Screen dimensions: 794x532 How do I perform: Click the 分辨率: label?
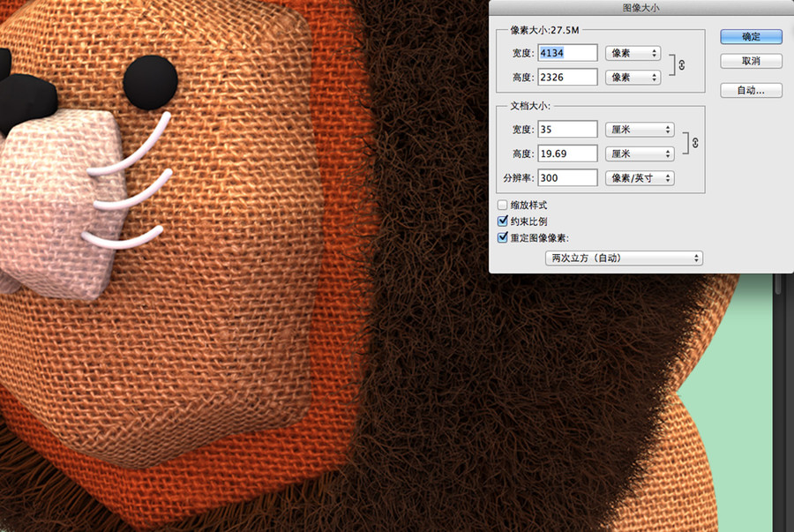coord(519,177)
